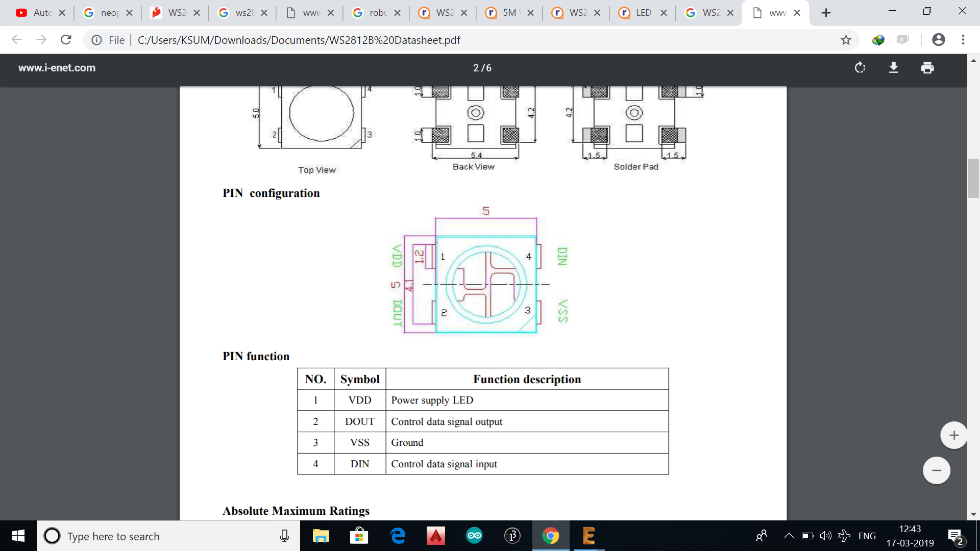Viewport: 980px width, 551px height.
Task: Open Arduino IDE from the taskbar
Action: coord(474,536)
